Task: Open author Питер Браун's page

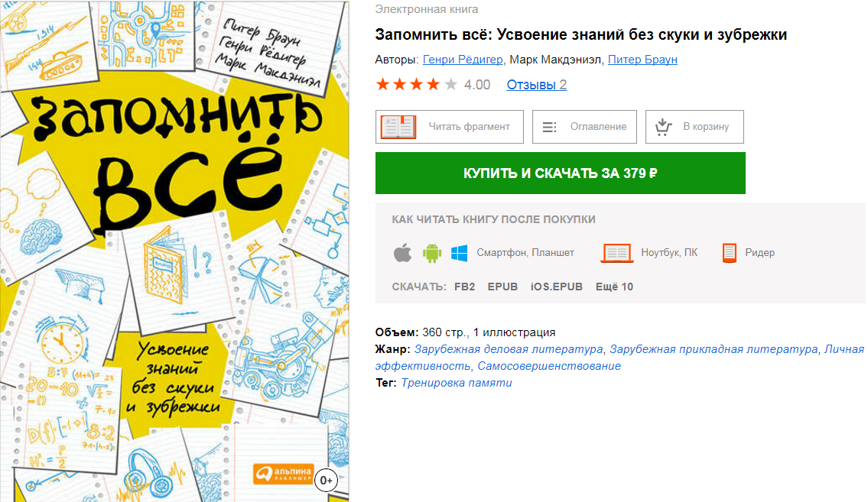Action: (642, 60)
